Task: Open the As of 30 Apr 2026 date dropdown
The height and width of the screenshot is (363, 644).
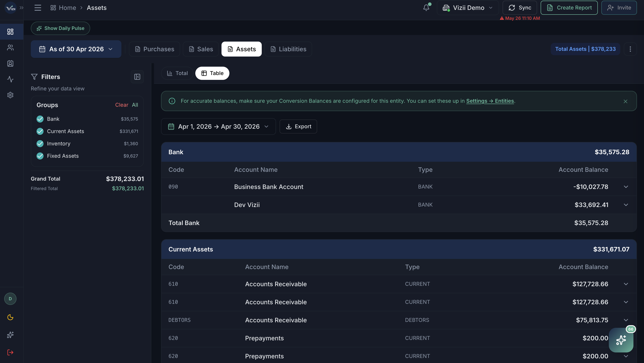Action: (x=76, y=49)
